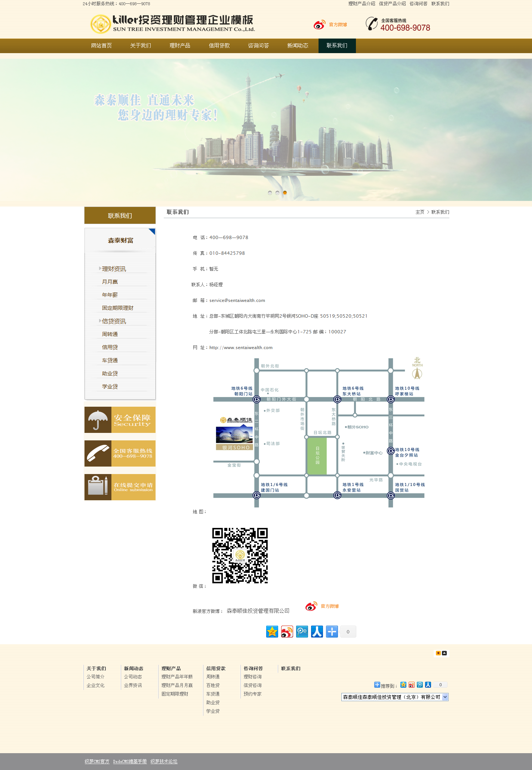Click the umbrella Security banner
The width and height of the screenshot is (532, 770).
tap(120, 420)
